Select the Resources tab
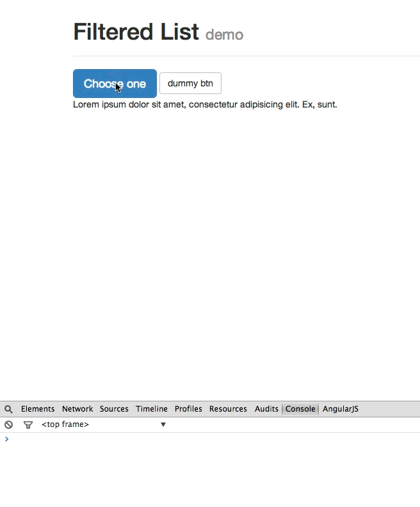This screenshot has width=420, height=507. (x=228, y=408)
